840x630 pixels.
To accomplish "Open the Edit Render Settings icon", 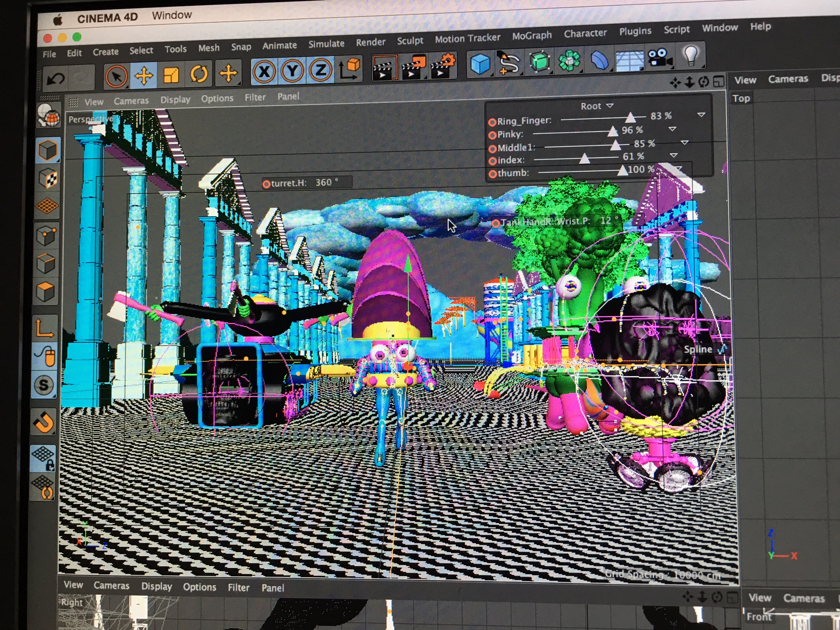I will (x=442, y=67).
